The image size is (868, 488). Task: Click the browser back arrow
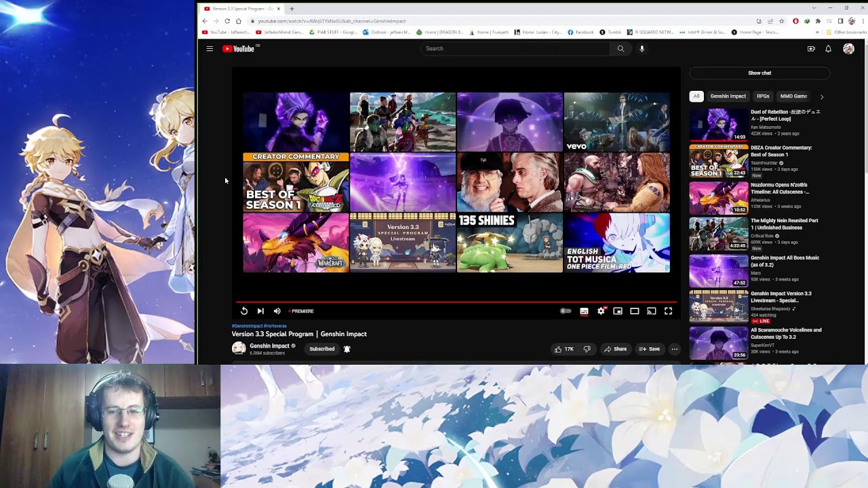pyautogui.click(x=205, y=21)
